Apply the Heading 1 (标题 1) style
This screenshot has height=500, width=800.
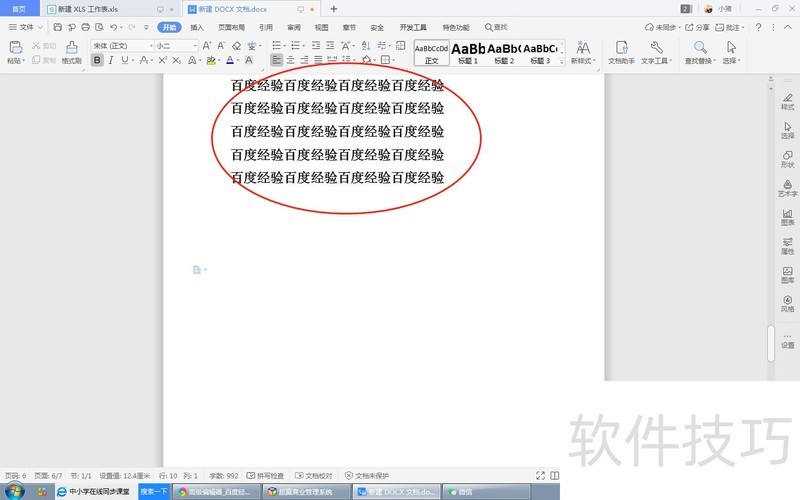468,53
